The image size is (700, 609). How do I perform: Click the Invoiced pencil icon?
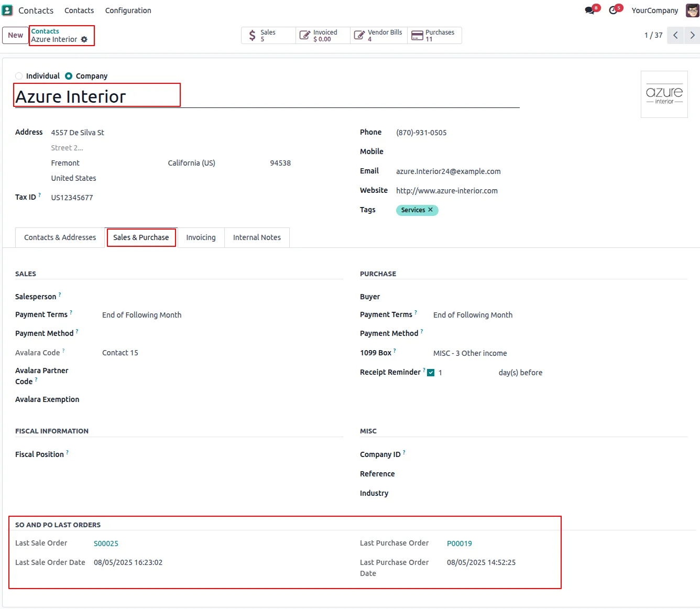(x=304, y=35)
